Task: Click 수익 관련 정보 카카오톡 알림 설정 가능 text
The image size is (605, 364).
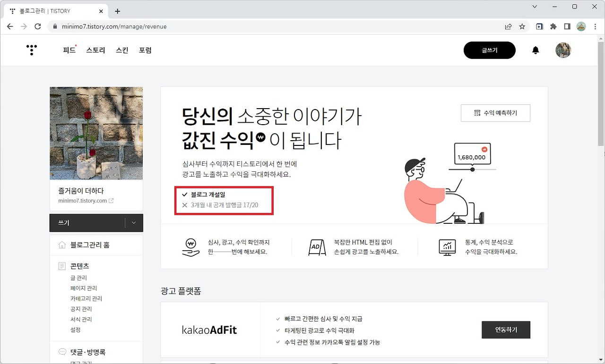Action: pyautogui.click(x=332, y=342)
